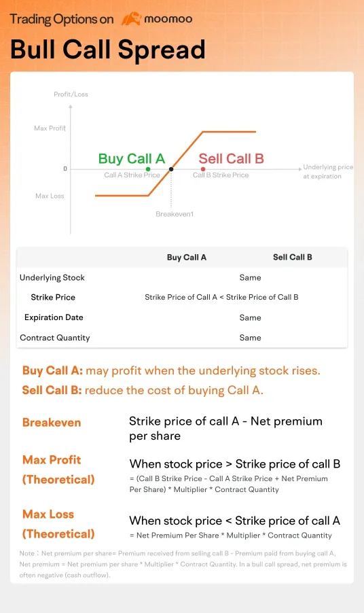
Task: Click the Breakeven1 label under chart
Action: [175, 214]
